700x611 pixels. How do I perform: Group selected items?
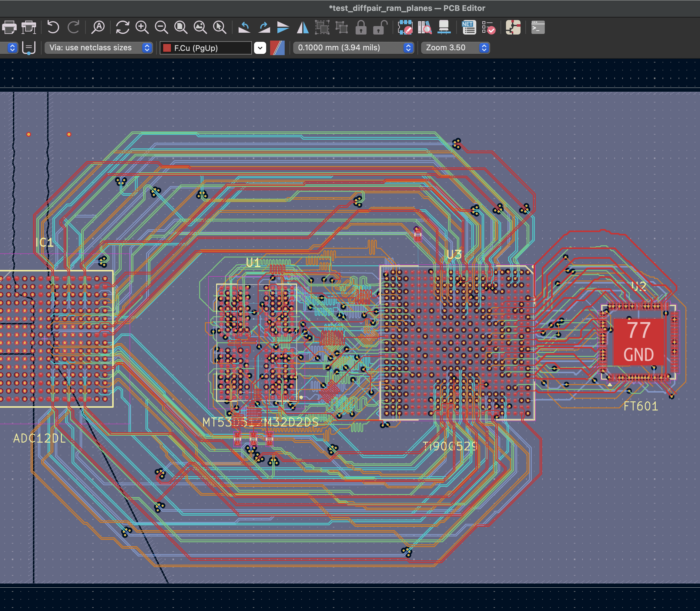tap(322, 27)
